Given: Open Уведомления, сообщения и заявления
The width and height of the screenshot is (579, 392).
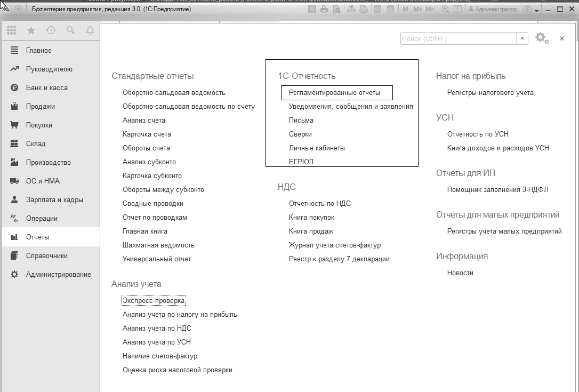Looking at the screenshot, I should pyautogui.click(x=351, y=107).
